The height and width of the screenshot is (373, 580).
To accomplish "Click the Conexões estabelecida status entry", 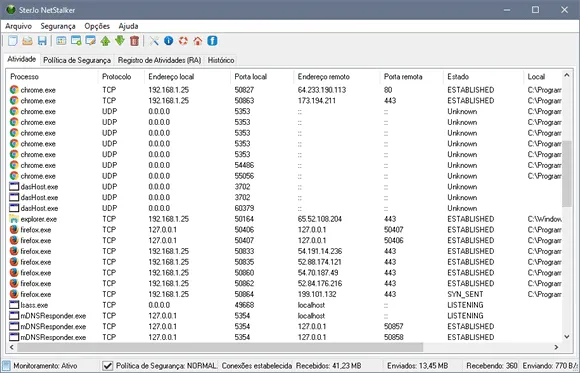I will (257, 366).
